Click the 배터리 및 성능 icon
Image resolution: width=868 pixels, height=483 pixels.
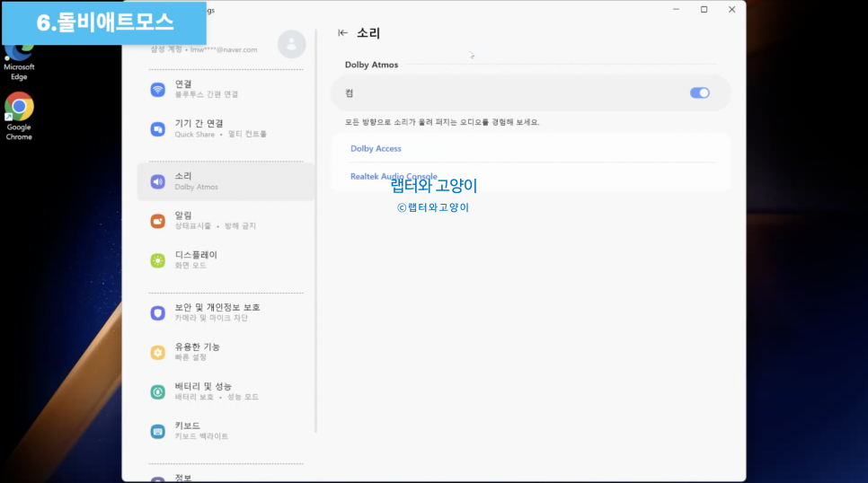pos(158,392)
